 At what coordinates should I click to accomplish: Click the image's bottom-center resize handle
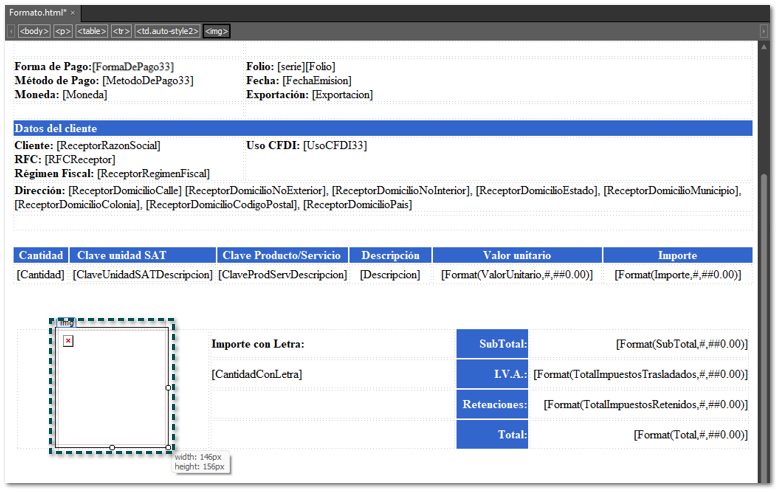pos(112,447)
